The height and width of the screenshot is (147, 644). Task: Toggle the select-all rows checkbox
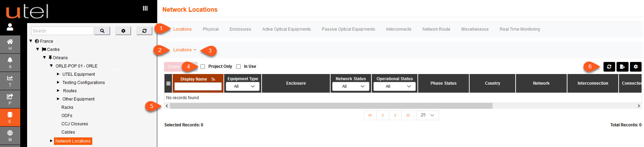[x=168, y=83]
